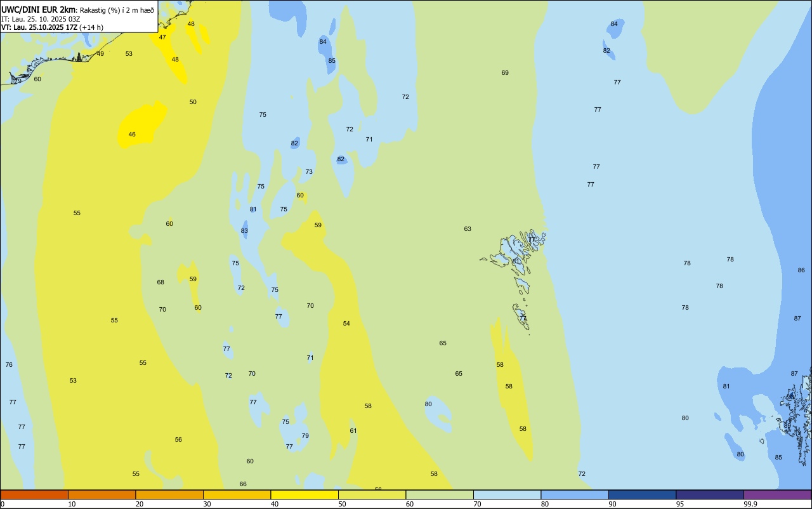The width and height of the screenshot is (812, 509).
Task: Click the "VT: Lau. 25.10.2025 17Z" line
Action: click(x=39, y=27)
